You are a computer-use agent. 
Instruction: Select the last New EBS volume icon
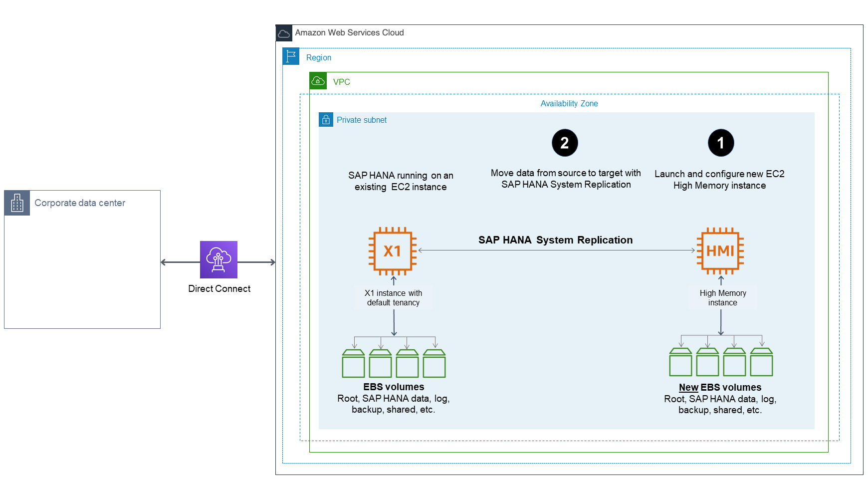(x=761, y=363)
